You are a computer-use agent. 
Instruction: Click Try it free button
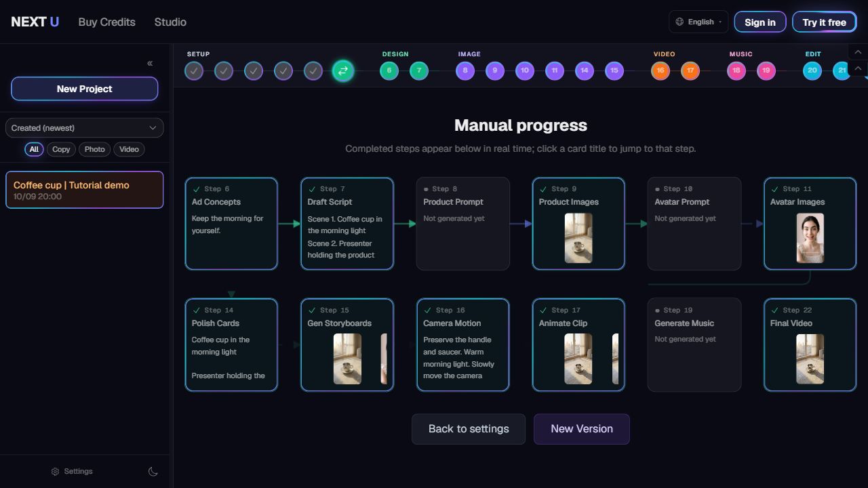[825, 22]
